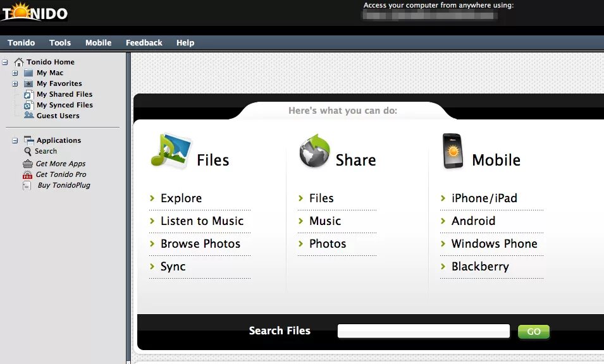Click the Tonido Home house icon
The width and height of the screenshot is (604, 364).
click(x=18, y=62)
